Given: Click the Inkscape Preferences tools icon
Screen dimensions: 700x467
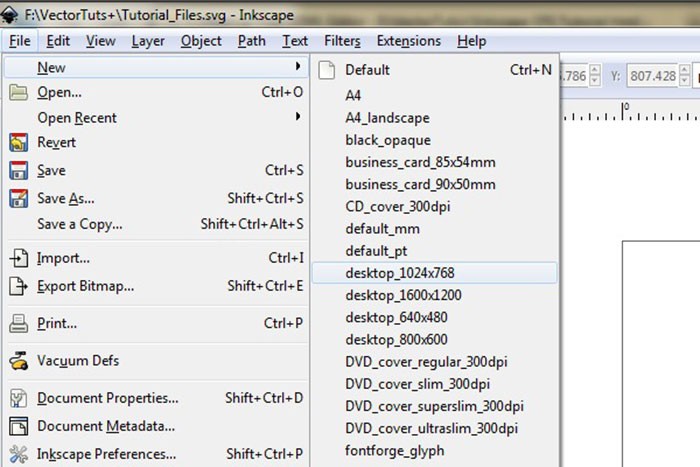Looking at the screenshot, I should coord(18,454).
